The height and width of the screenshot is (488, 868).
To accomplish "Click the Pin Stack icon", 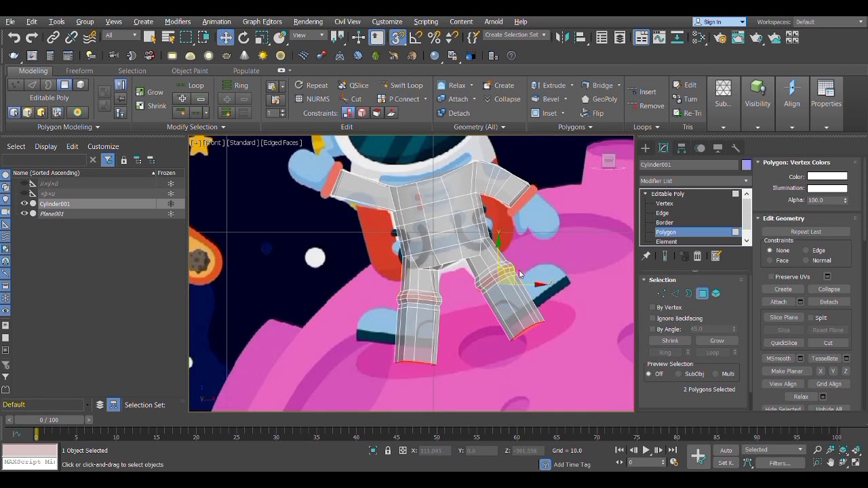I will (646, 256).
